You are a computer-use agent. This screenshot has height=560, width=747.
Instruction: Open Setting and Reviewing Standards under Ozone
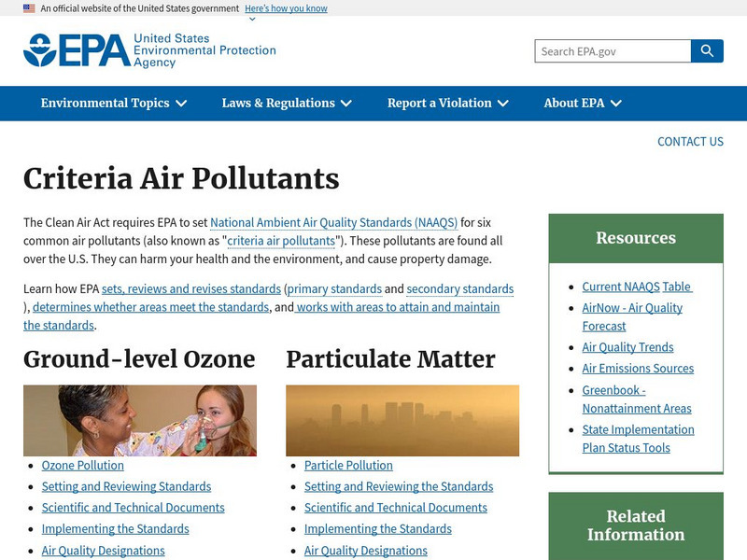[126, 486]
